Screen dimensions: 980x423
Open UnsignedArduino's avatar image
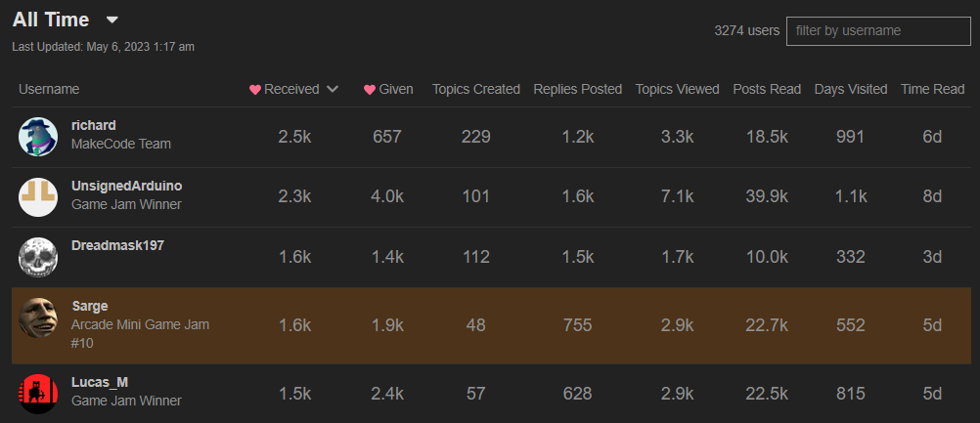[x=38, y=196]
